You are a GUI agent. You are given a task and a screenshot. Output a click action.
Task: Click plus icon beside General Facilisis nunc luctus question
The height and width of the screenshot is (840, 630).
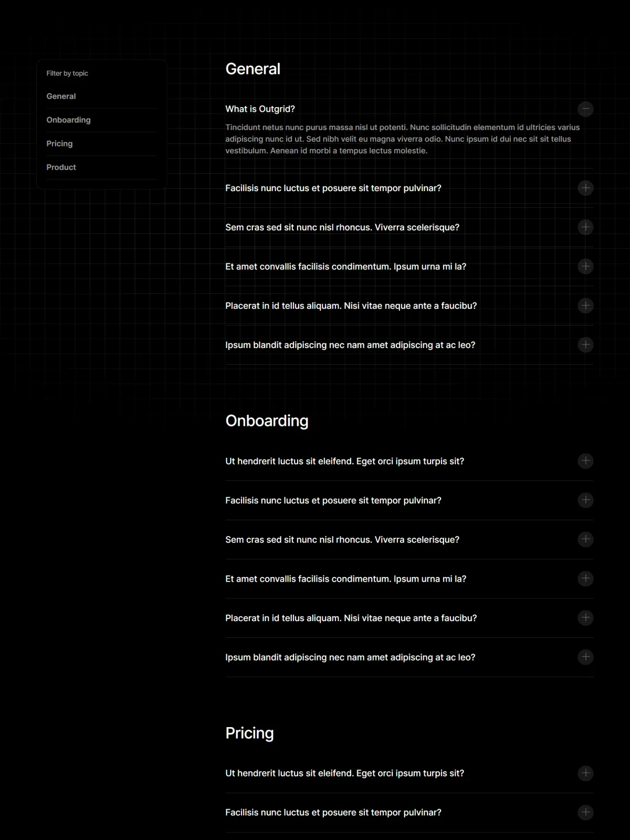point(585,188)
